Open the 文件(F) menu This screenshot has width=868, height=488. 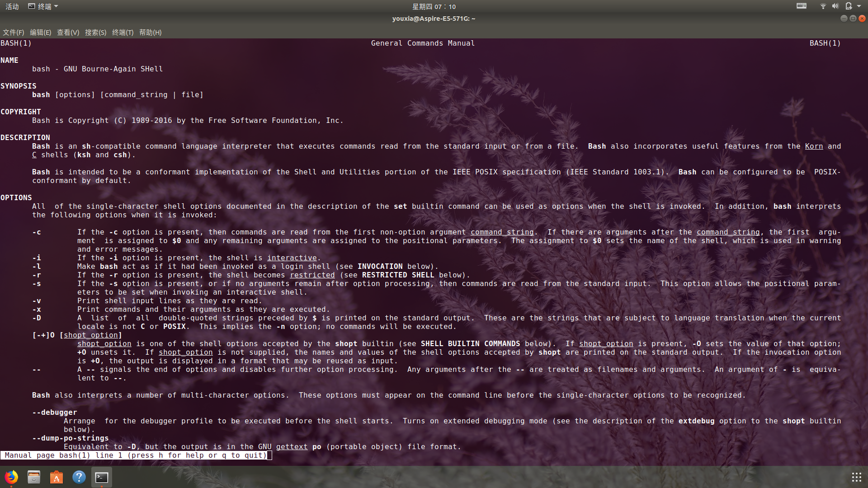[13, 33]
